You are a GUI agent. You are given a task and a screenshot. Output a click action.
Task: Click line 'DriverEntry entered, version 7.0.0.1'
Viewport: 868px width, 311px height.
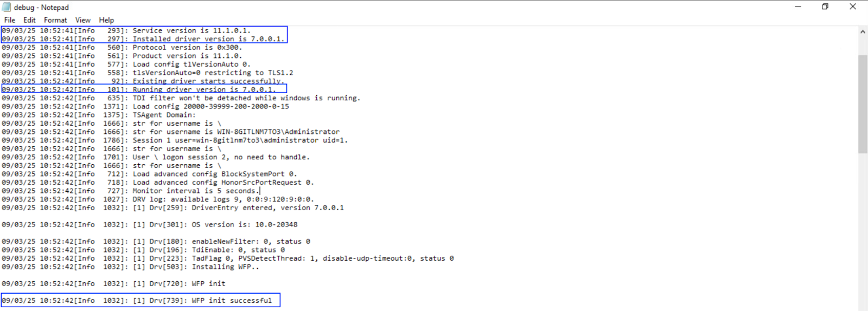(173, 208)
